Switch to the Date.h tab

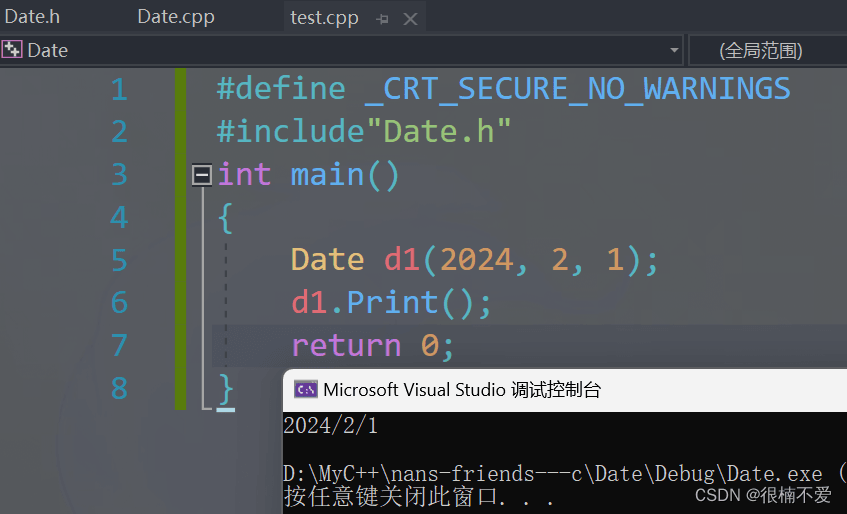32,17
